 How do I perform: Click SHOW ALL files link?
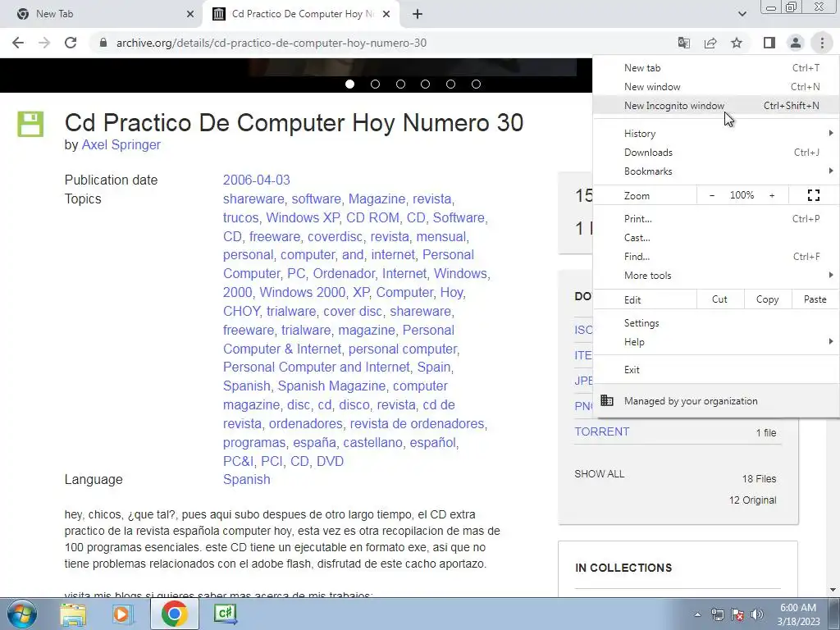click(599, 474)
